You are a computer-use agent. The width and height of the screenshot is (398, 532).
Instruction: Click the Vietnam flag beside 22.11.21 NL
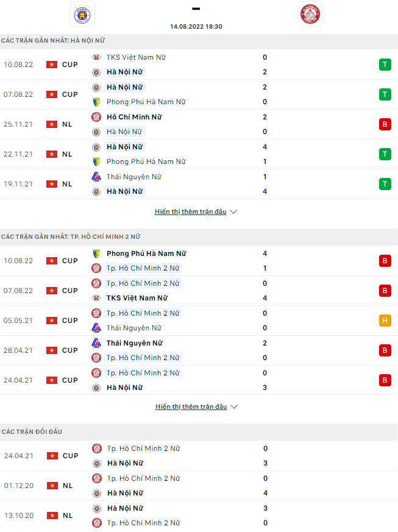point(52,154)
